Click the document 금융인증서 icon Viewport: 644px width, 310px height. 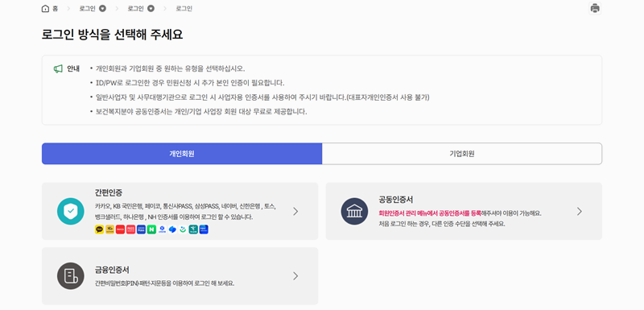click(71, 276)
